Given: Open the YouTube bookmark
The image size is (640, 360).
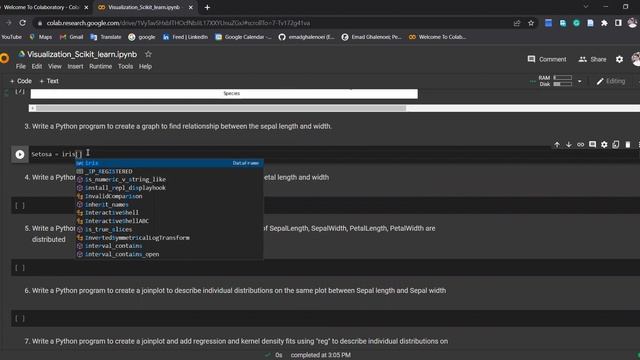Looking at the screenshot, I should click(11, 37).
